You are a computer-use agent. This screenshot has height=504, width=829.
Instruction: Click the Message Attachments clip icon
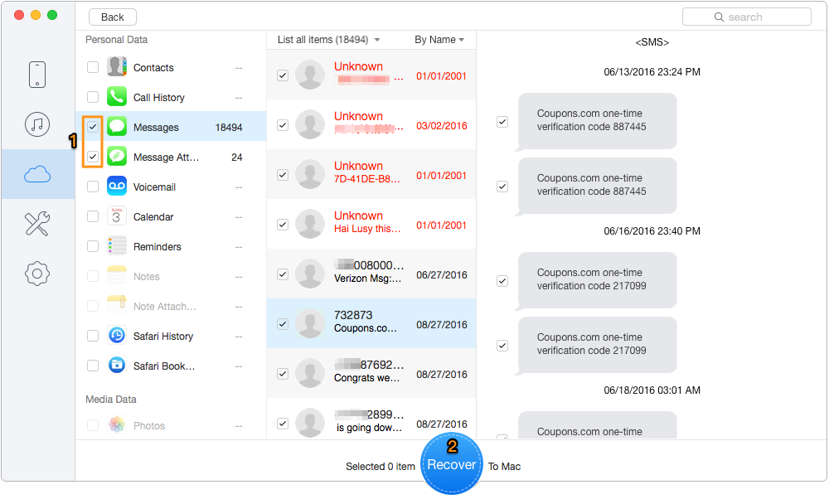(117, 157)
